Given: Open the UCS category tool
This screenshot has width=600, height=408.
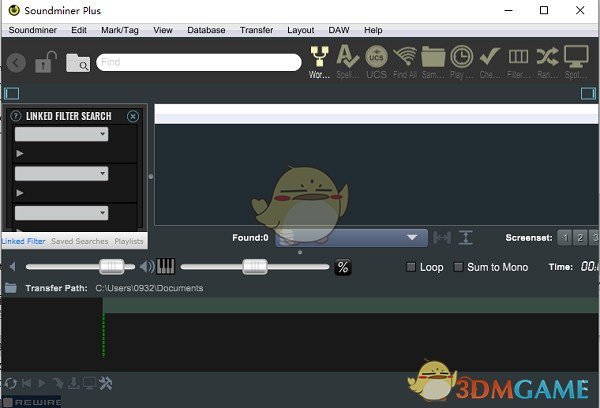Looking at the screenshot, I should click(x=376, y=62).
